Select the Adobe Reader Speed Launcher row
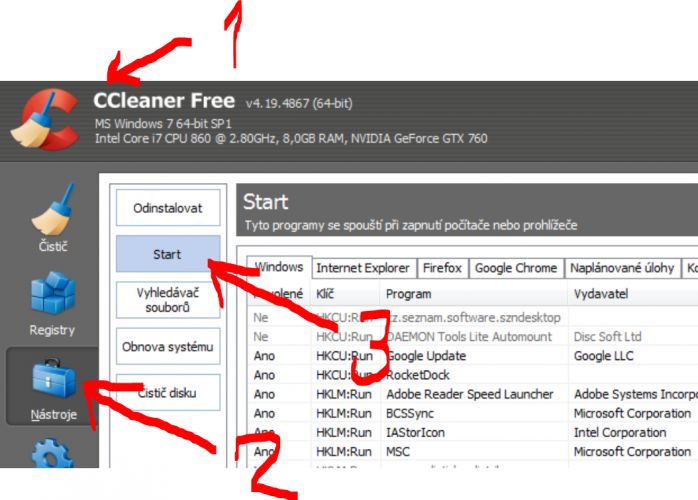The width and height of the screenshot is (698, 500). [472, 394]
